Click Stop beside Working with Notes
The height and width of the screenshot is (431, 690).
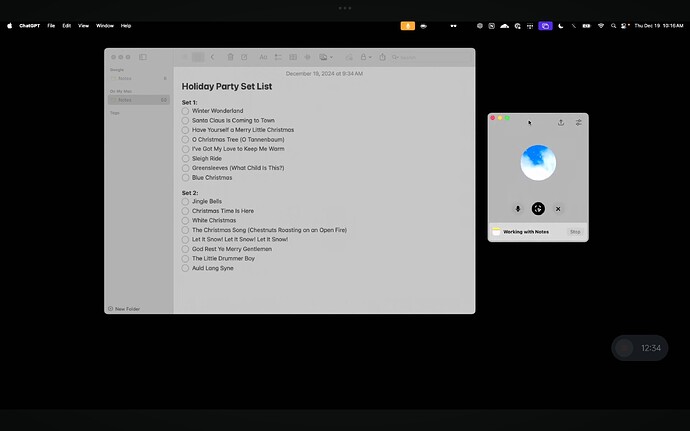tap(575, 232)
